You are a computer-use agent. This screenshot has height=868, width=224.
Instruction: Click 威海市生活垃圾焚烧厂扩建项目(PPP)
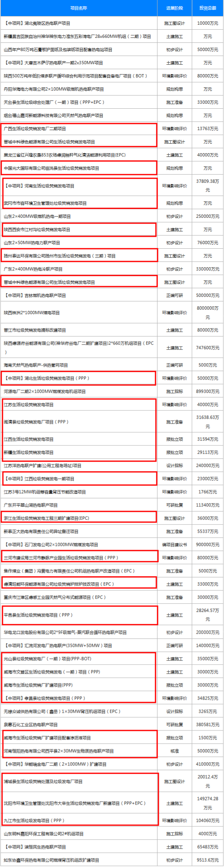[38, 685]
